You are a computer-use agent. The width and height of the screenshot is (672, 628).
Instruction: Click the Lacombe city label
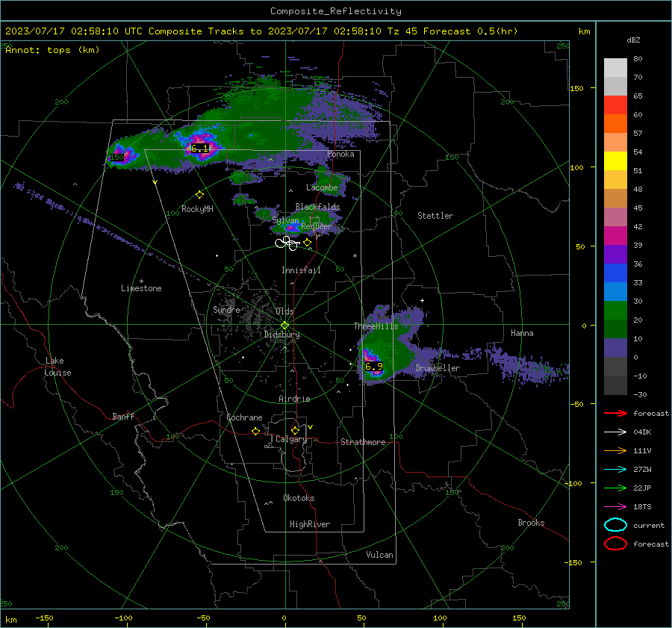point(322,187)
